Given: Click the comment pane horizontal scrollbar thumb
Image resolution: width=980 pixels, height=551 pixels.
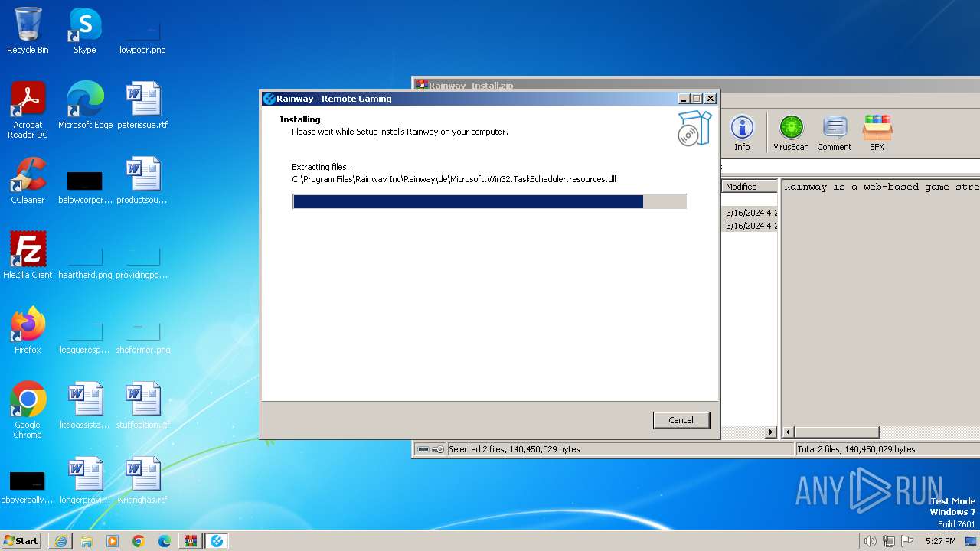Looking at the screenshot, I should 836,432.
